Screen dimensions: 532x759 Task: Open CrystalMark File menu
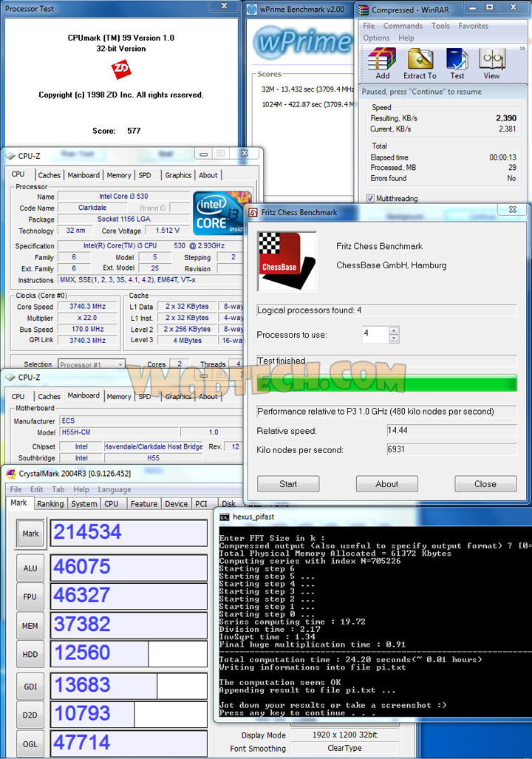16,489
